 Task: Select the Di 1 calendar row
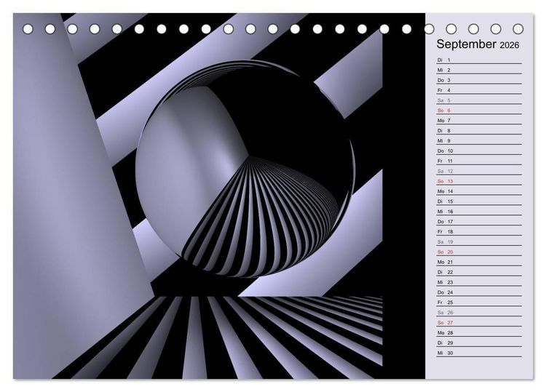[x=479, y=60]
